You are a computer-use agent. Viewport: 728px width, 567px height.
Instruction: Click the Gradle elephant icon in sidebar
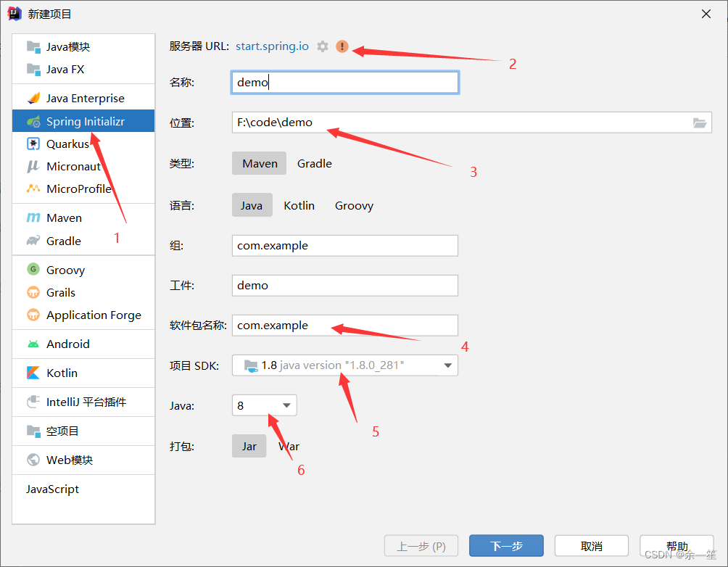pos(33,241)
